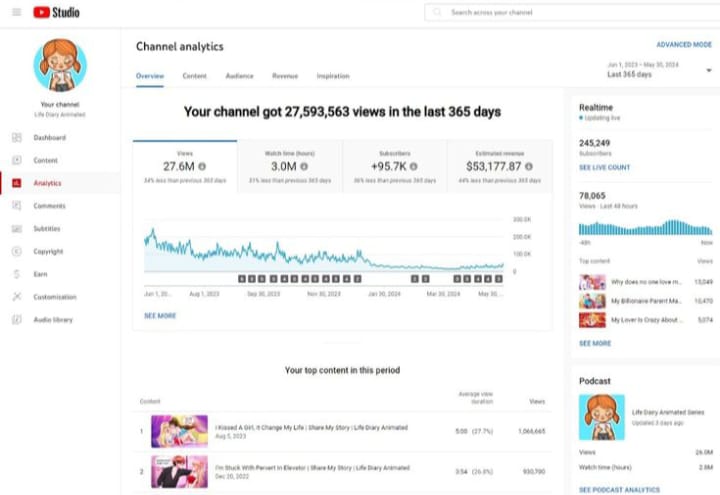This screenshot has width=720, height=495.
Task: Expand chart details with SEE MORE
Action: [160, 315]
